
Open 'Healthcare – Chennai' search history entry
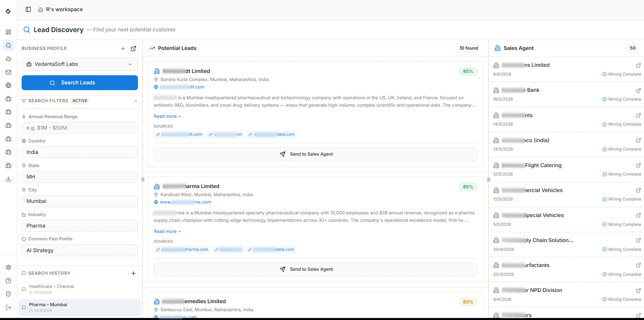pos(79,289)
